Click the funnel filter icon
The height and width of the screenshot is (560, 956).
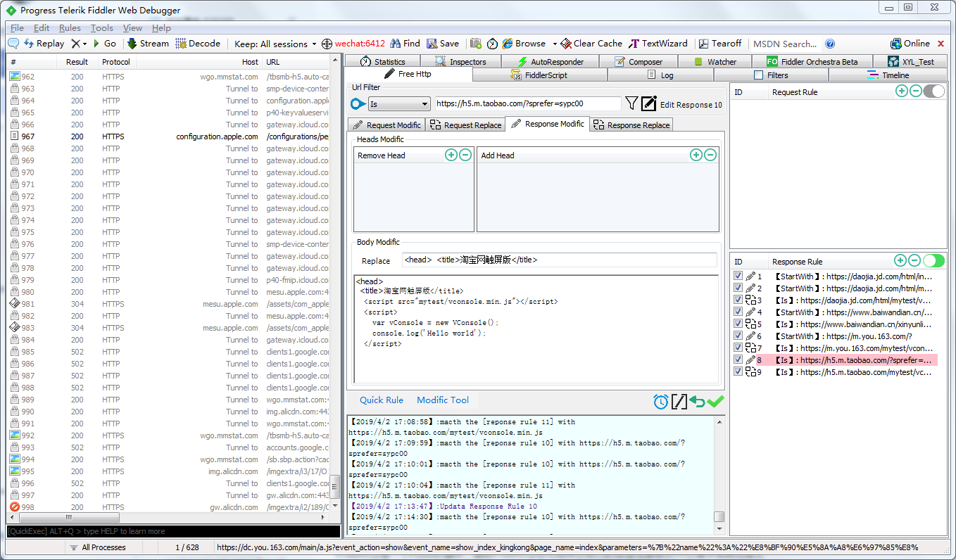pos(631,104)
